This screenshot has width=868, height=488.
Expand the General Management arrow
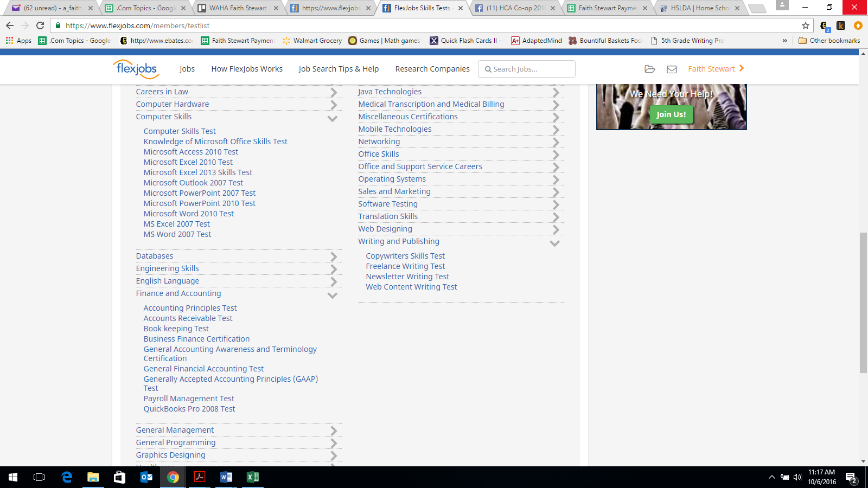334,431
